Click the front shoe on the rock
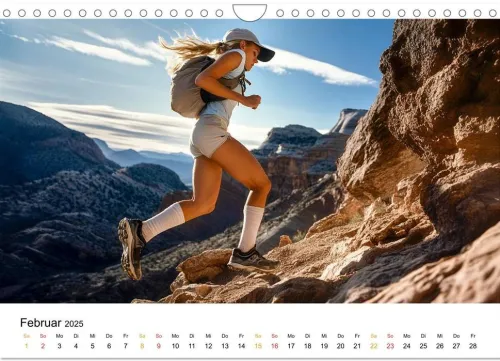Image resolution: width=500 pixels, height=361 pixels. tap(252, 259)
